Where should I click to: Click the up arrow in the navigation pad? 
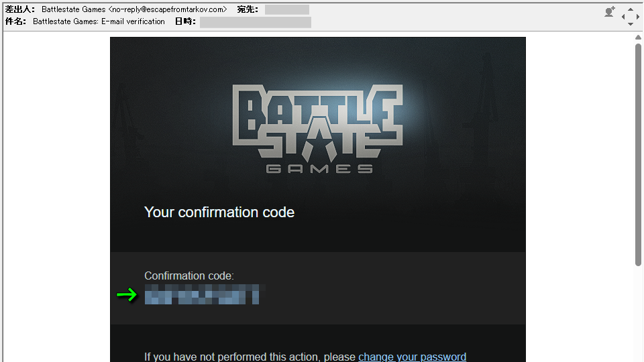[631, 9]
